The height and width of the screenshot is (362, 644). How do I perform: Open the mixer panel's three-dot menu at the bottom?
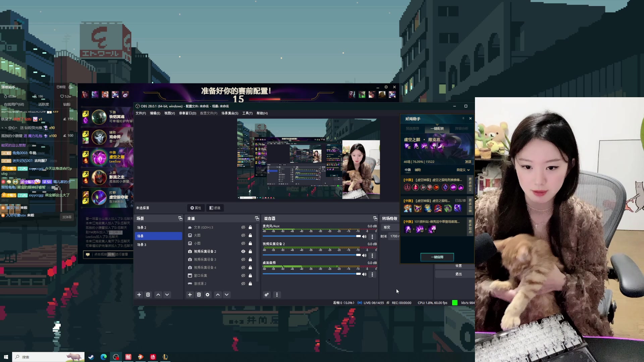pyautogui.click(x=277, y=295)
